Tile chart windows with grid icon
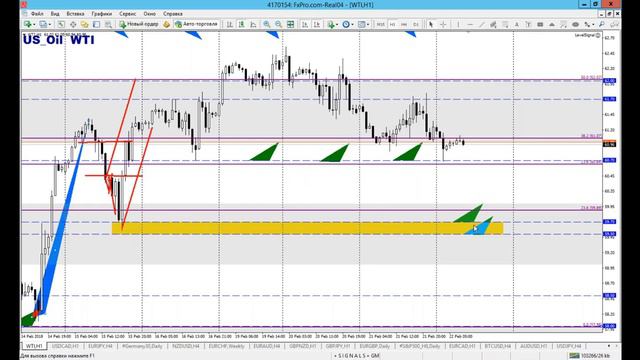Viewport: 640px width, 360px height. tap(291, 24)
